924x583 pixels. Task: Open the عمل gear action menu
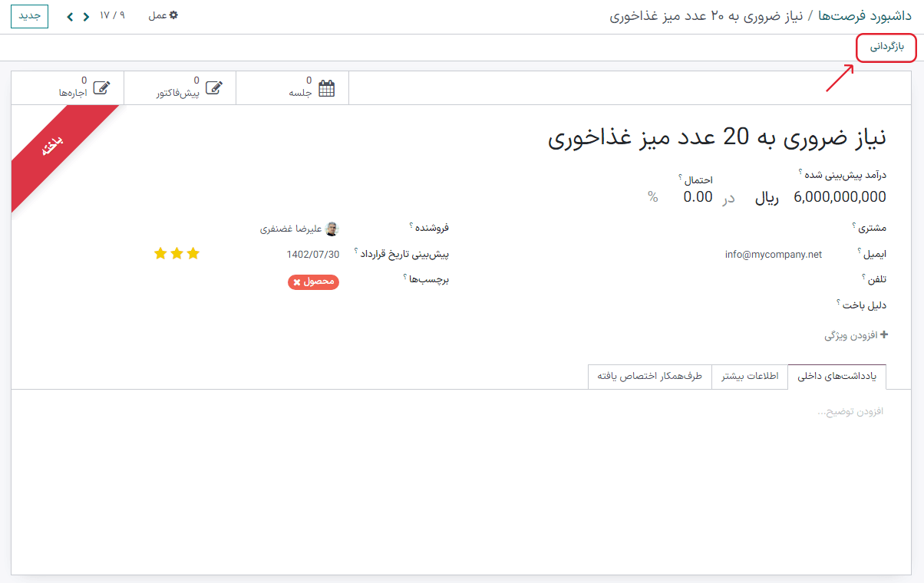[163, 15]
